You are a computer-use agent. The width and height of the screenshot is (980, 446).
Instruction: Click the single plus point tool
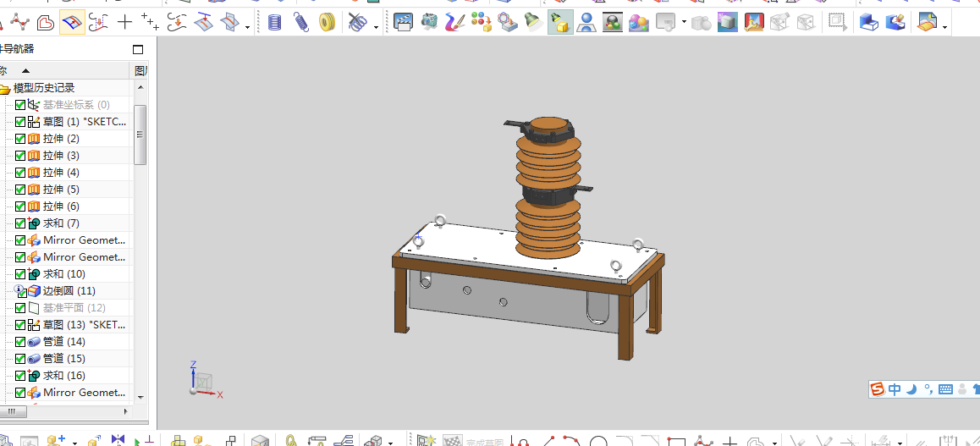125,23
